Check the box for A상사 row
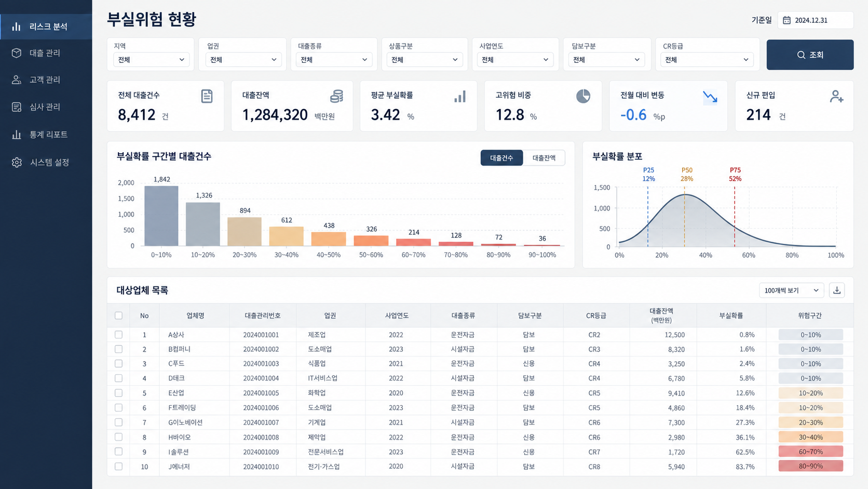Viewport: 868px width, 489px height. (x=118, y=335)
